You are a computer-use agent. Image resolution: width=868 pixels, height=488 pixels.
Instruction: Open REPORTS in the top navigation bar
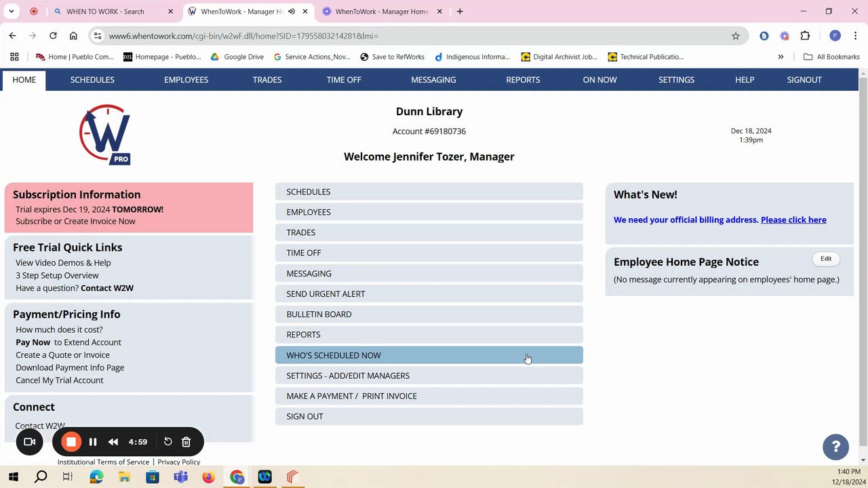(x=523, y=80)
